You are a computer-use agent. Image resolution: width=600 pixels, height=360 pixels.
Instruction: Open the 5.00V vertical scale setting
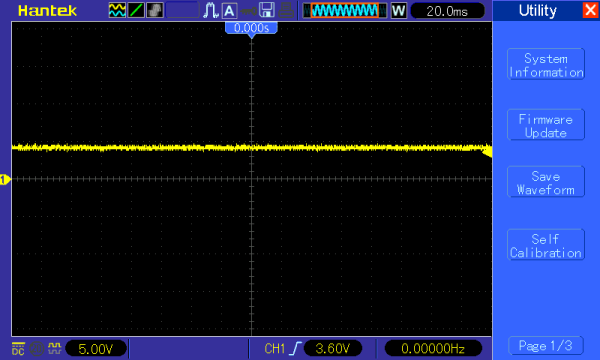tap(96, 349)
